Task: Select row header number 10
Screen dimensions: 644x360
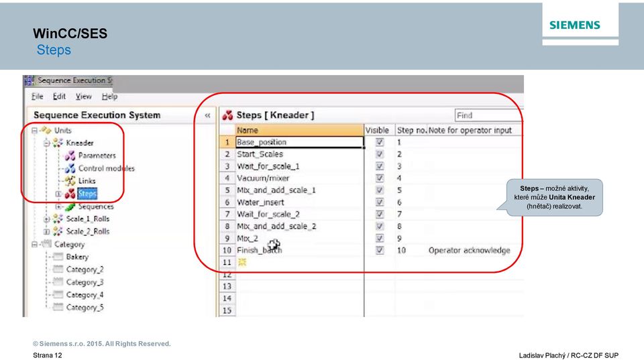Action: click(227, 250)
